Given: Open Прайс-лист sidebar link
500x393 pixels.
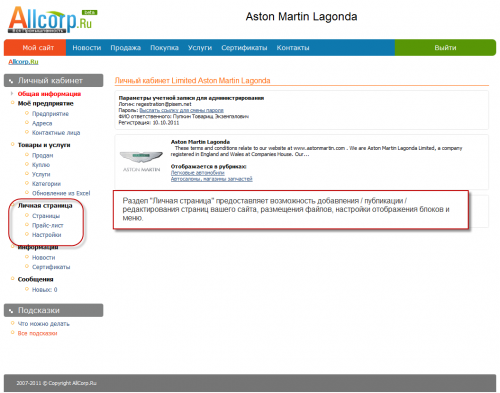Looking at the screenshot, I should (48, 225).
